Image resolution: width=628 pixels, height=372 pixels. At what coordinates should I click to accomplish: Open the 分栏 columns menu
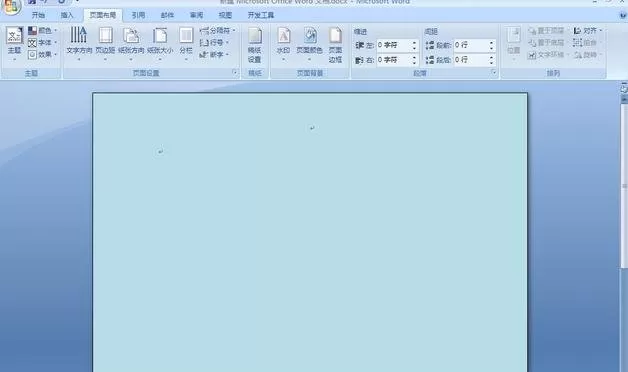pos(186,44)
